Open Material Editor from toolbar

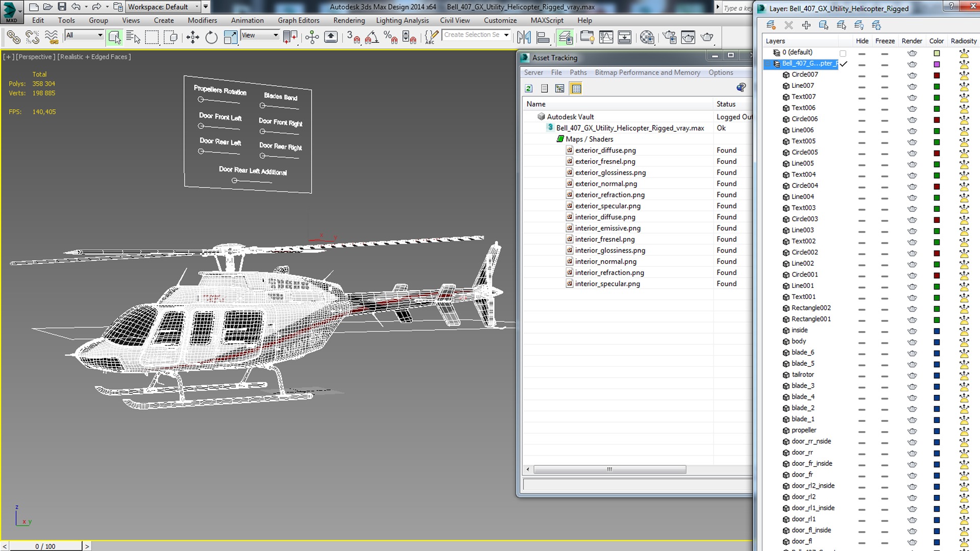(x=647, y=37)
